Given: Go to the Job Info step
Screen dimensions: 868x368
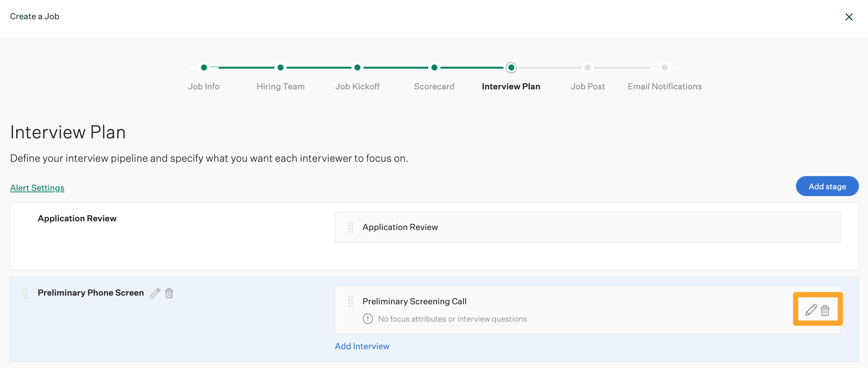Looking at the screenshot, I should pos(204,86).
